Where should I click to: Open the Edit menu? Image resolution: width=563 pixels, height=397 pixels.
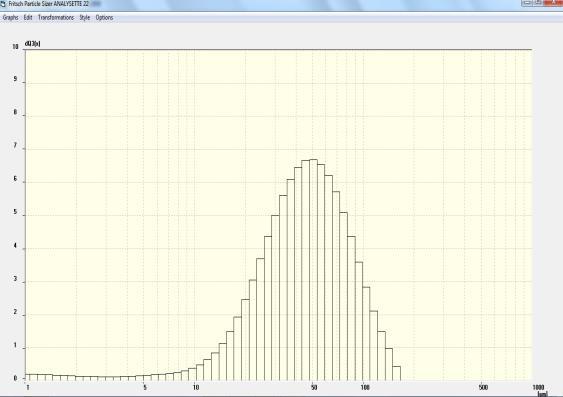click(28, 17)
